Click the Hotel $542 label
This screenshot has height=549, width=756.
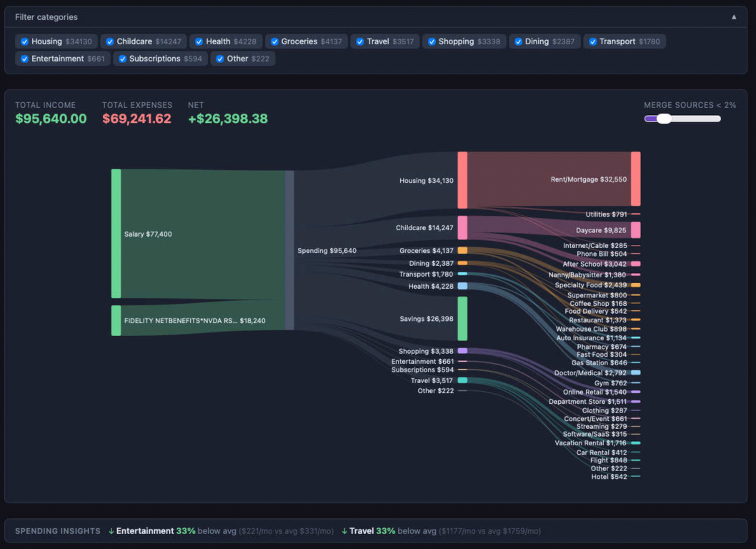pos(609,477)
